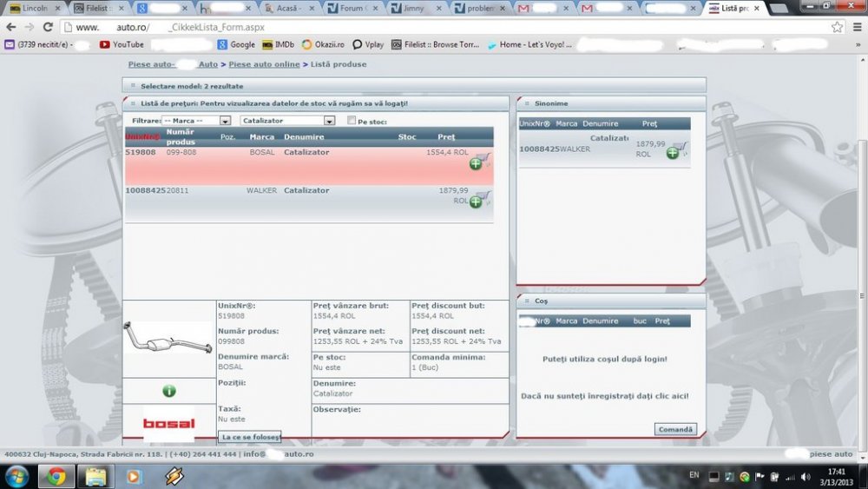Click Chrome icon in taskbar
Image resolution: width=868 pixels, height=489 pixels.
(56, 476)
